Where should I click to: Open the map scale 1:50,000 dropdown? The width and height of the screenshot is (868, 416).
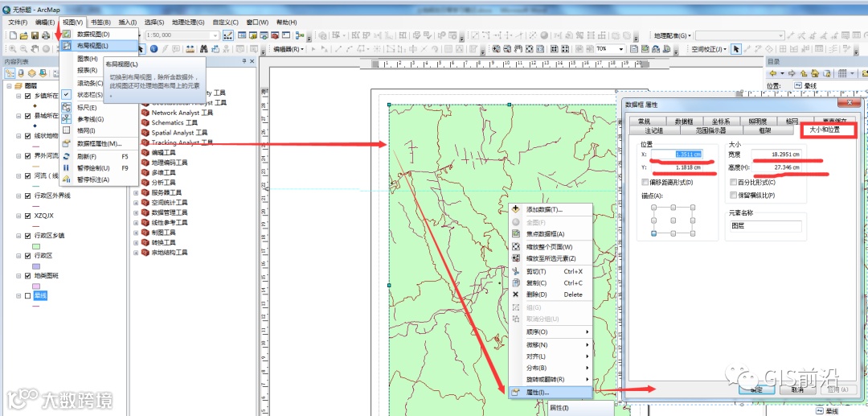pos(217,35)
